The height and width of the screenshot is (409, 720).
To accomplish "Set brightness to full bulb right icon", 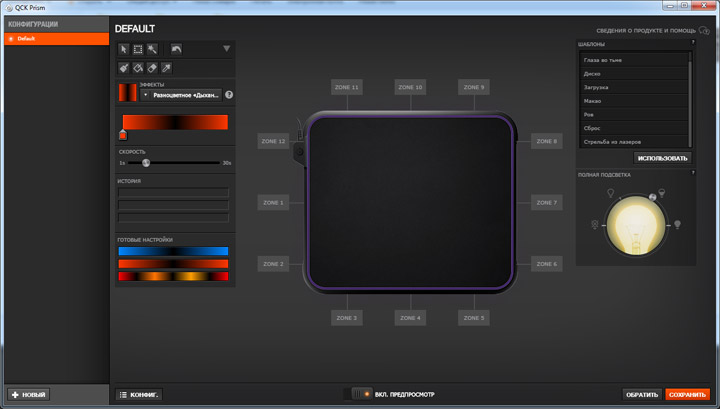I will (677, 224).
